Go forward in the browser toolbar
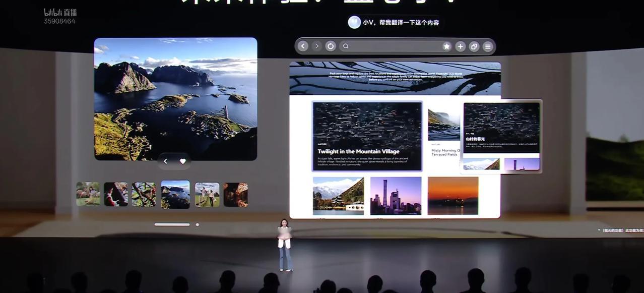This screenshot has width=644, height=293. pyautogui.click(x=316, y=46)
